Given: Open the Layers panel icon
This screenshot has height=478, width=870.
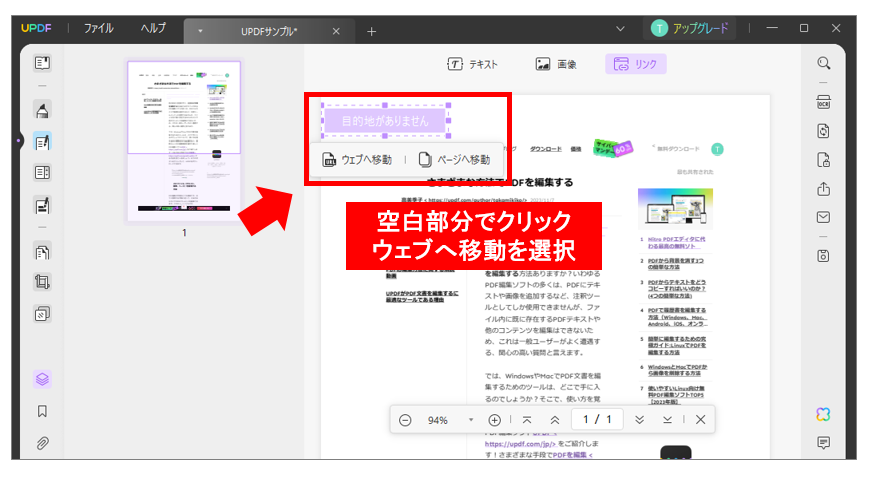Looking at the screenshot, I should click(42, 380).
